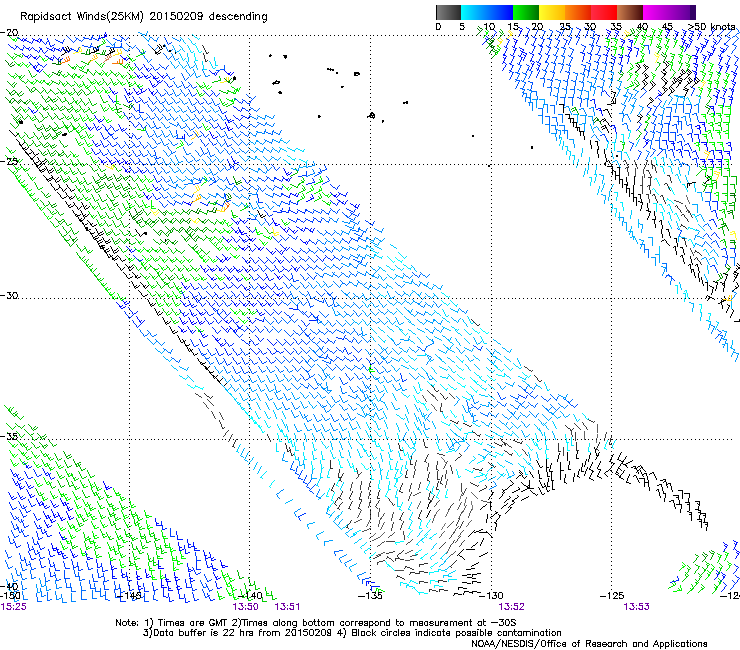Click the purple '13:51' pass time label
Viewport: 740px width, 650px height.
coord(287,607)
